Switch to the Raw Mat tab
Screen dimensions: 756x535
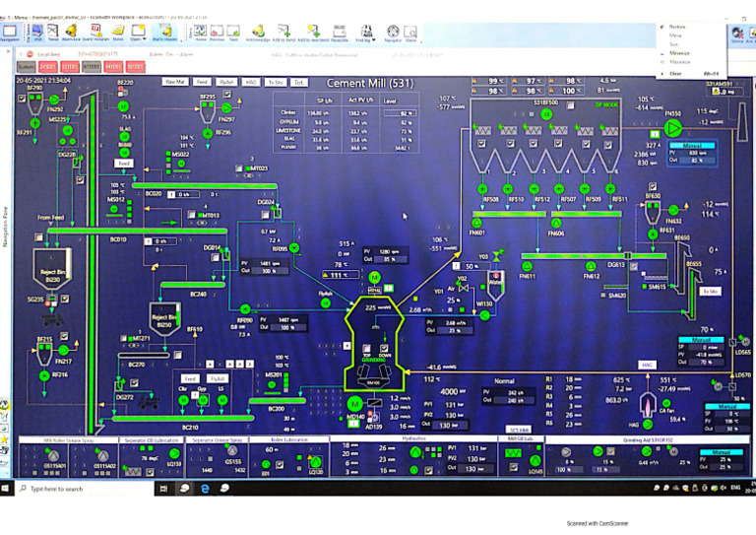pos(174,82)
